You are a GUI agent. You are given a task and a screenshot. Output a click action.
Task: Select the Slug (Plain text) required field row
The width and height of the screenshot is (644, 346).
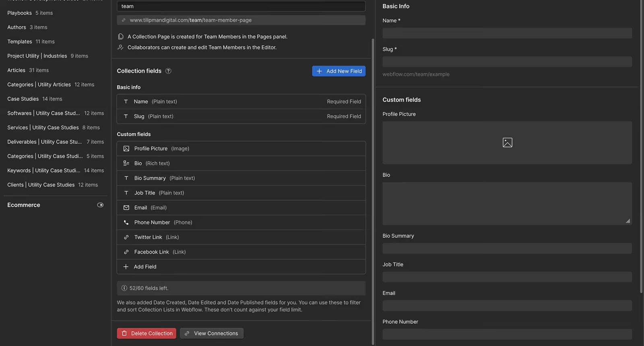pos(241,116)
